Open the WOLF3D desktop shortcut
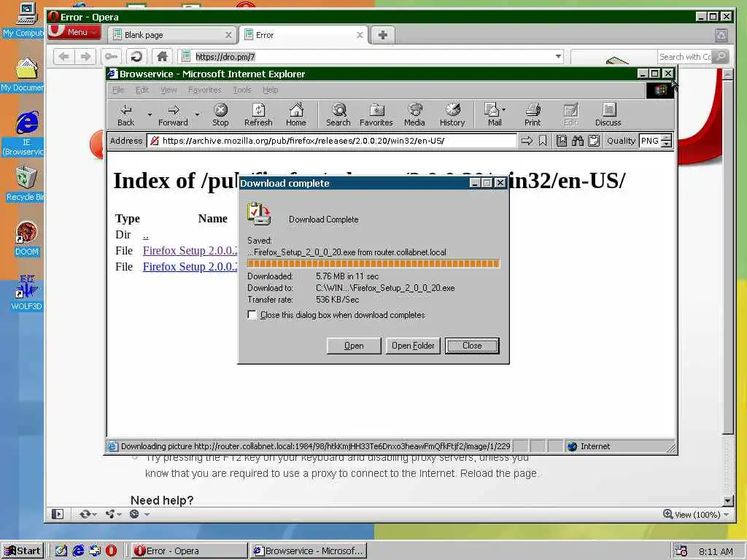Viewport: 747px width, 560px height. point(27,292)
